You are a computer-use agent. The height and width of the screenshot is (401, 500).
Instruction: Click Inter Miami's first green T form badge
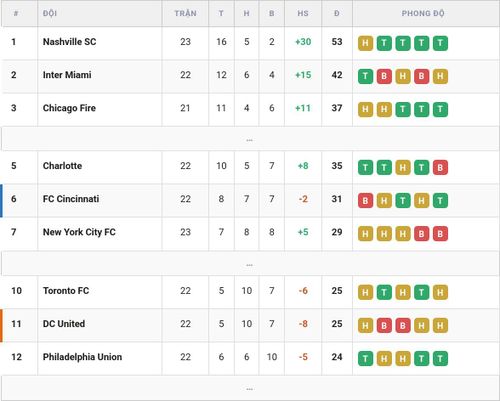pos(365,76)
